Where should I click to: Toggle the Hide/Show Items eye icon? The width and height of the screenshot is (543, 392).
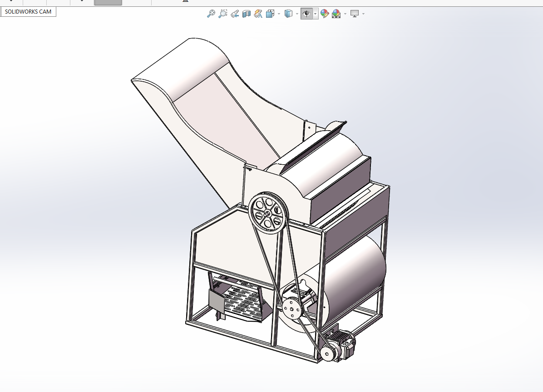point(306,14)
